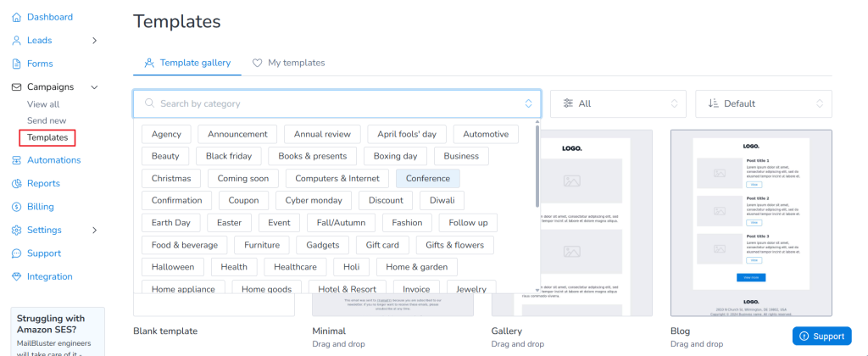The height and width of the screenshot is (356, 868).
Task: Choose the Cyber monday category
Action: click(x=314, y=200)
